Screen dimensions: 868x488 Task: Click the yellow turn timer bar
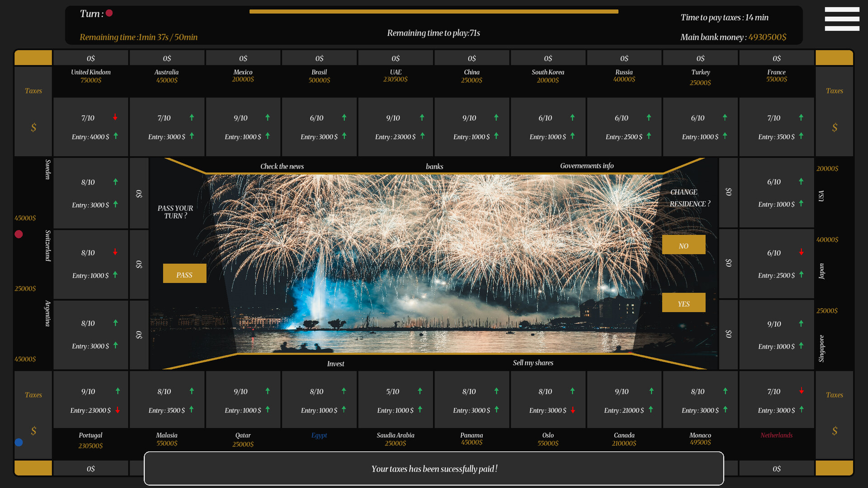coord(433,12)
